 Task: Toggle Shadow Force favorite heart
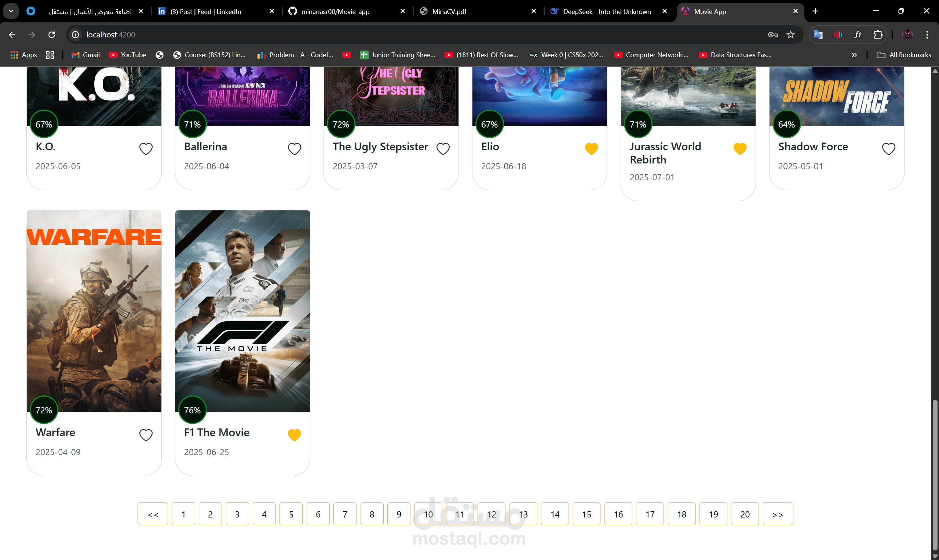tap(888, 149)
